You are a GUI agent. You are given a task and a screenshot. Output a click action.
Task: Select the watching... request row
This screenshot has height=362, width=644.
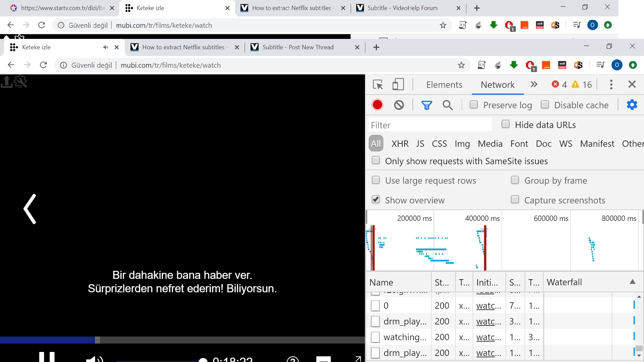[x=405, y=337]
